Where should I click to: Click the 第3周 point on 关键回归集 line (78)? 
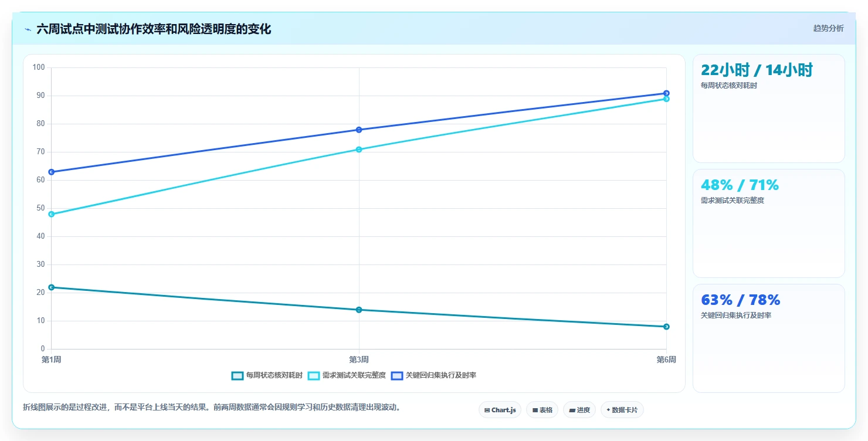(x=359, y=130)
